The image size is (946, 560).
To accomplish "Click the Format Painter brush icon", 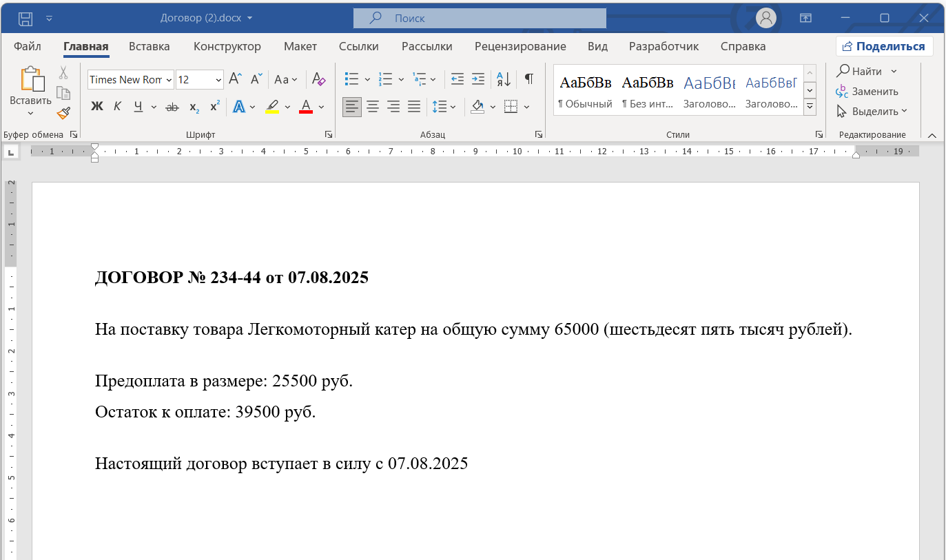I will 63,112.
